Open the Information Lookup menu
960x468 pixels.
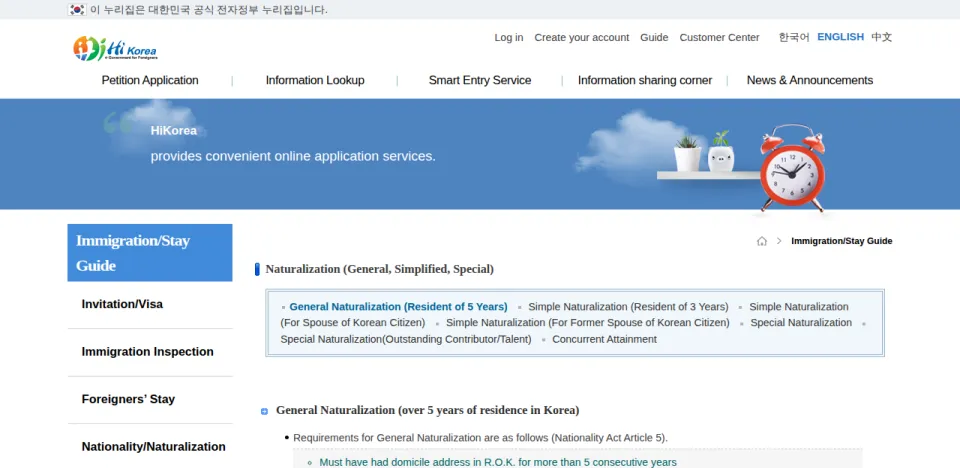(x=315, y=80)
